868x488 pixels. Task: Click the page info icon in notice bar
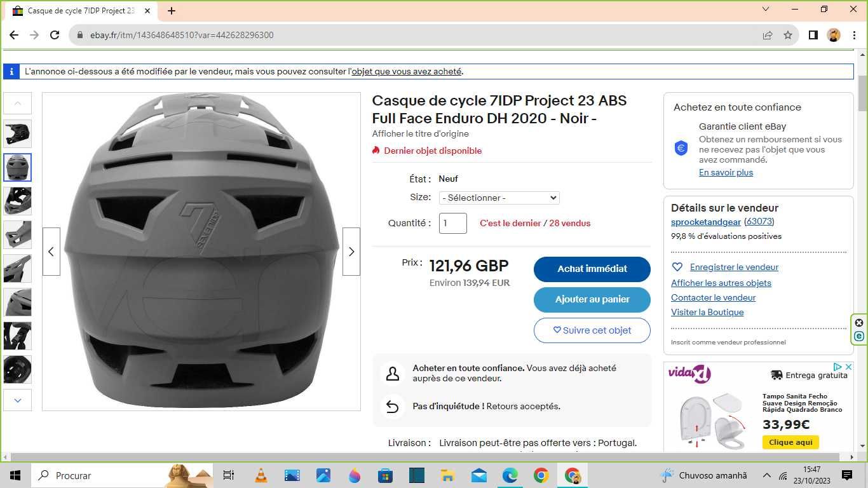point(11,71)
